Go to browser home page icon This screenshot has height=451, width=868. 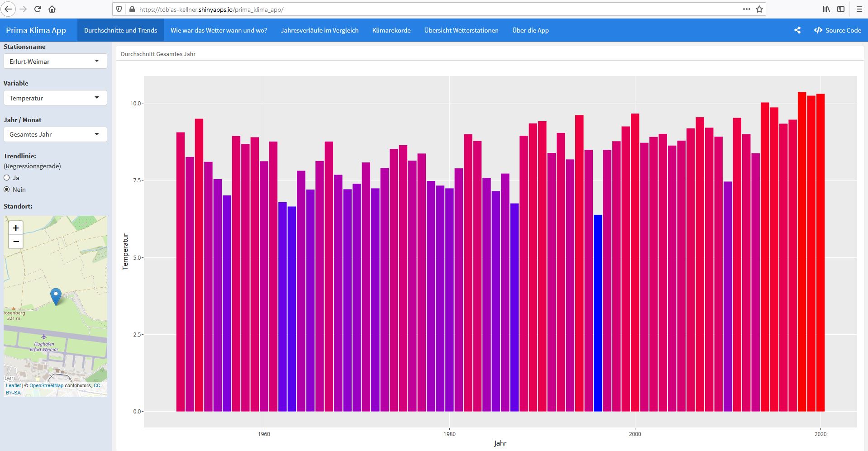(52, 9)
